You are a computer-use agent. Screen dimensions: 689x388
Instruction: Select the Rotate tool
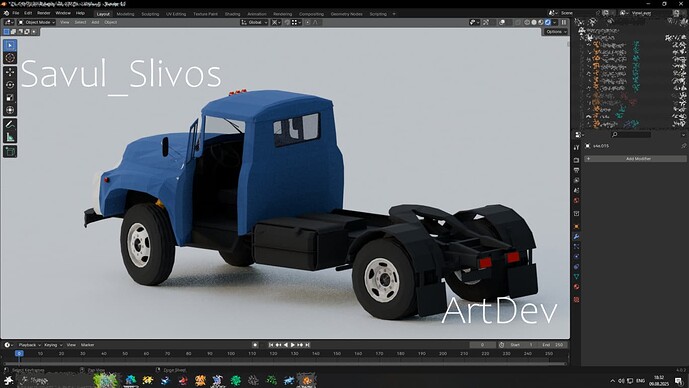point(10,85)
